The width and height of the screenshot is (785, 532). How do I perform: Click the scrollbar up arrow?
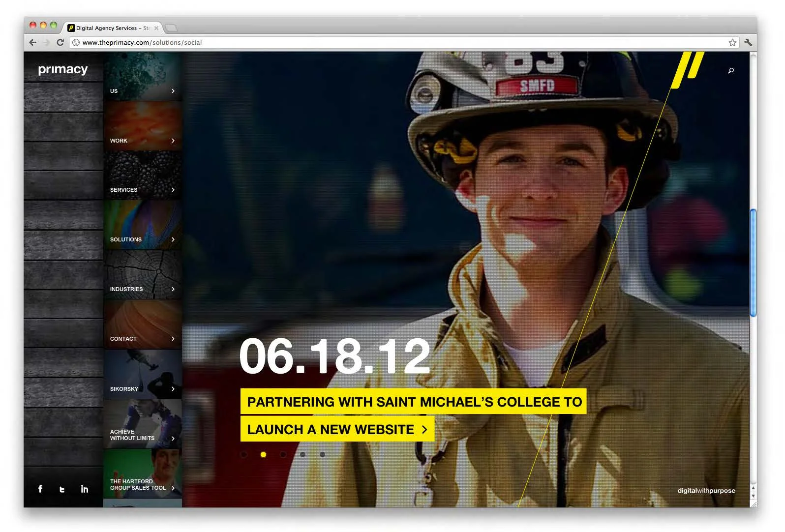point(753,488)
